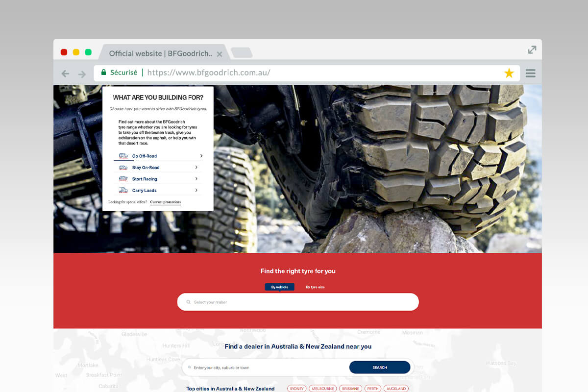
Task: Expand the Stay On-Road chevron
Action: (196, 167)
